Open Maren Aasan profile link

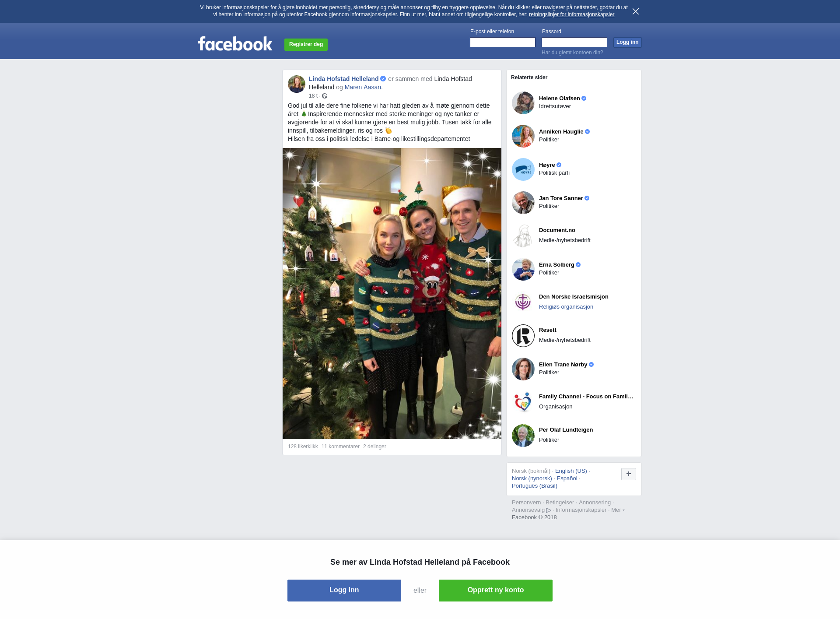click(363, 87)
